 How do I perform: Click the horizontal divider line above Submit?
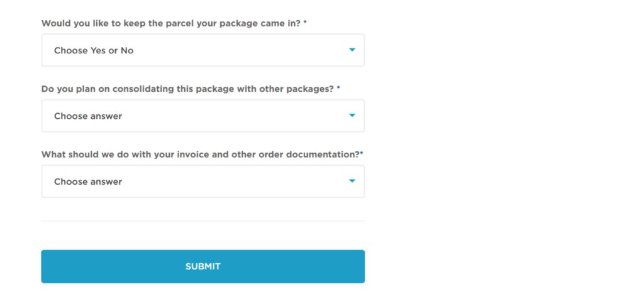(203, 221)
